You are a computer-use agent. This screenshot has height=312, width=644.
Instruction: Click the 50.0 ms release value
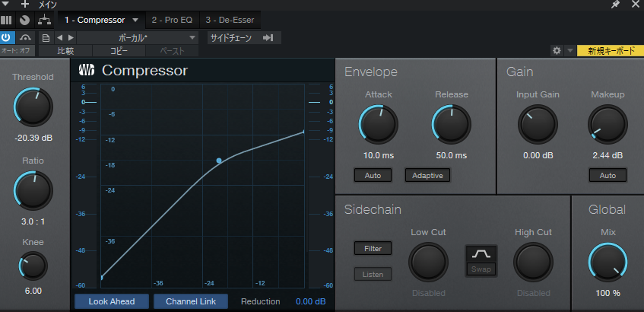click(x=452, y=156)
